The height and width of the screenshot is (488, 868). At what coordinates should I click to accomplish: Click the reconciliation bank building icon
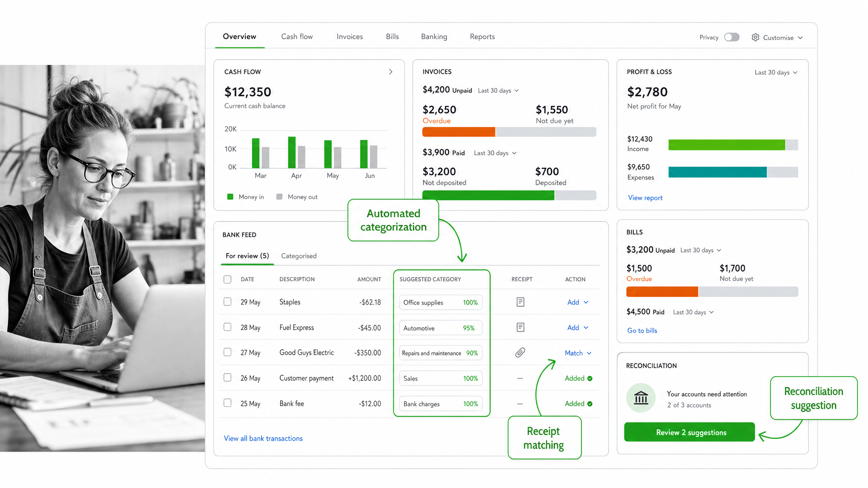click(x=641, y=398)
